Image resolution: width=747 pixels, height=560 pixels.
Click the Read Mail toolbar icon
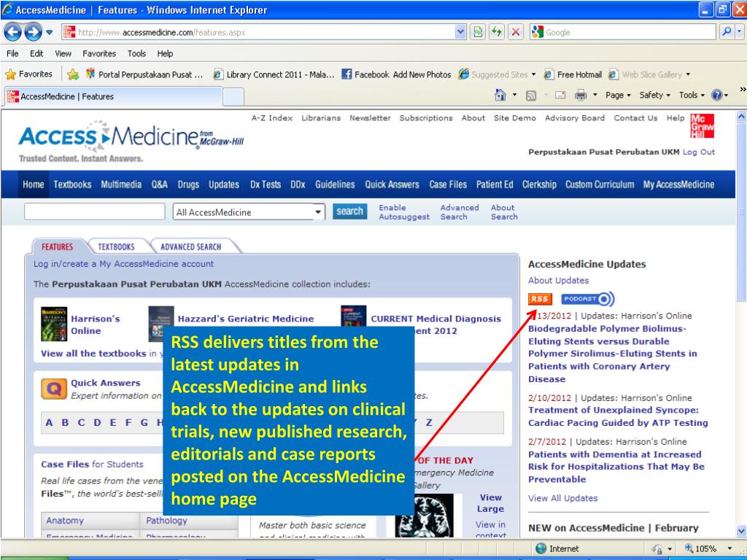coord(561,96)
